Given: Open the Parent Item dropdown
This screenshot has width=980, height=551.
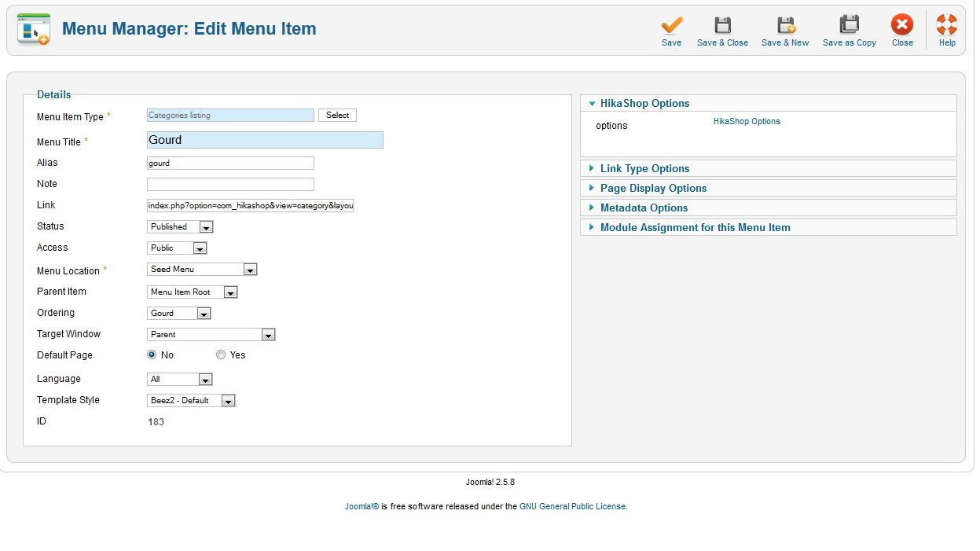Looking at the screenshot, I should (193, 292).
